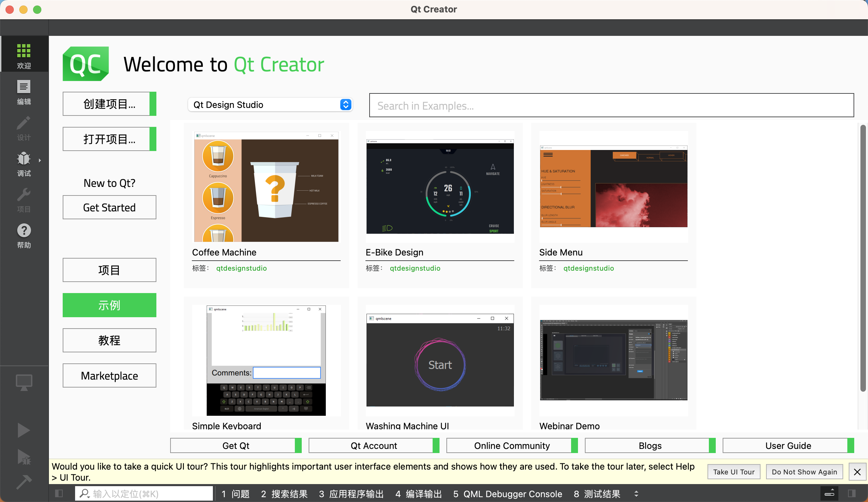Click the New to Qt? label
The image size is (868, 502).
tap(110, 183)
